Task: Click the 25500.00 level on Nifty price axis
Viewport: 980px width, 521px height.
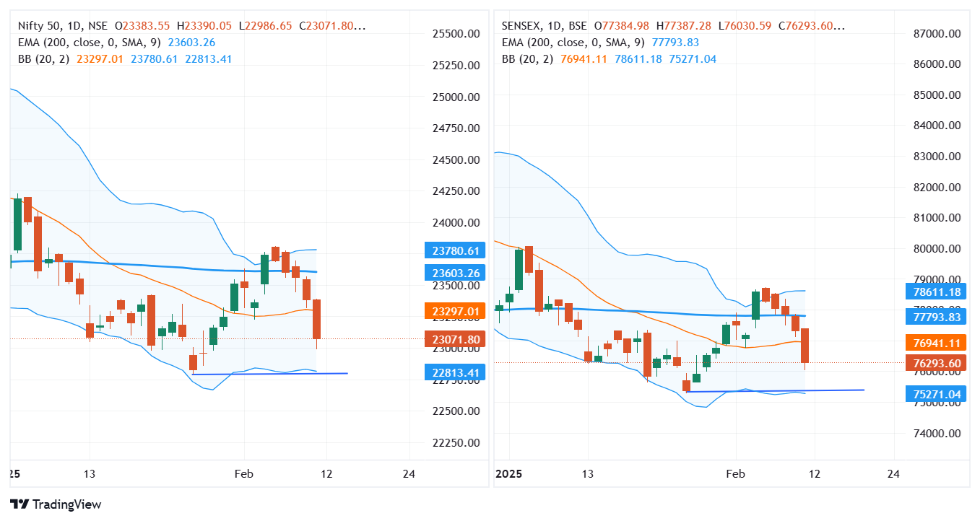Action: click(456, 33)
